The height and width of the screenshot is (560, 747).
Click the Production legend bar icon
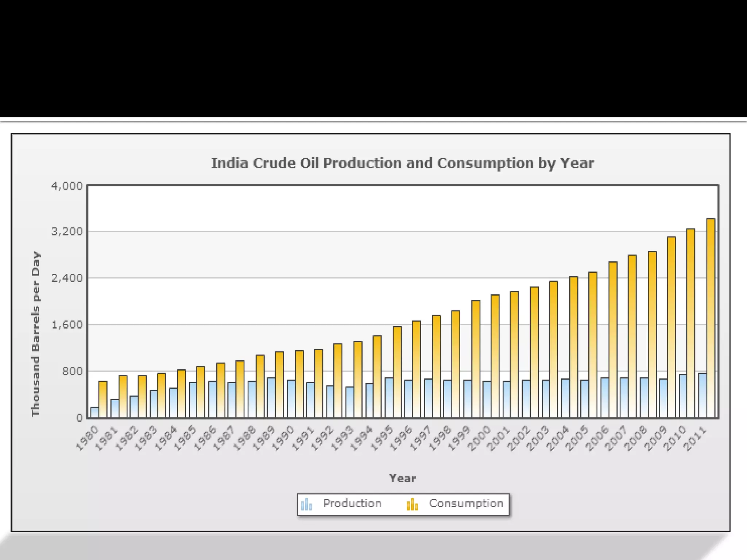(x=306, y=504)
